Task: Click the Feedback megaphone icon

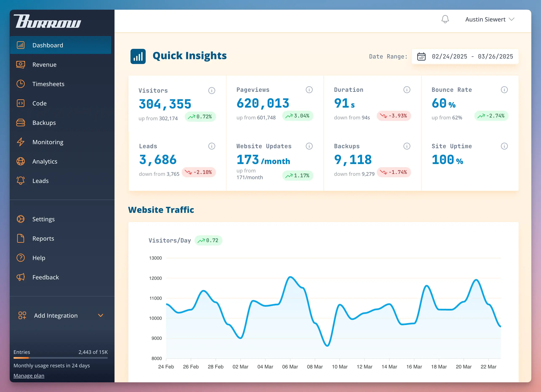Action: pyautogui.click(x=20, y=277)
